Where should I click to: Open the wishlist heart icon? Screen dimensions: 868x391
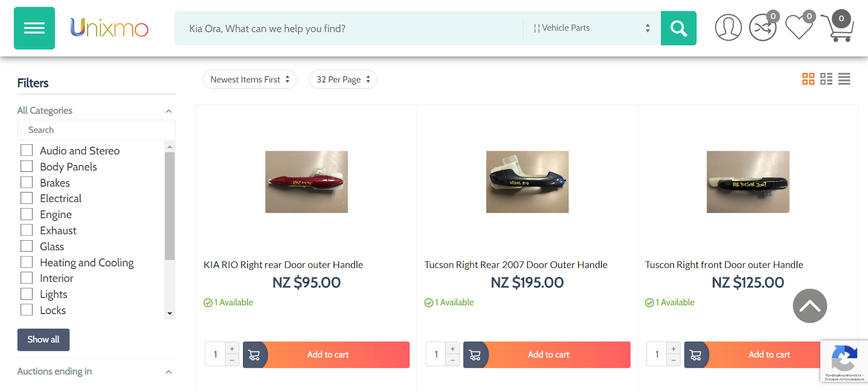coord(799,27)
